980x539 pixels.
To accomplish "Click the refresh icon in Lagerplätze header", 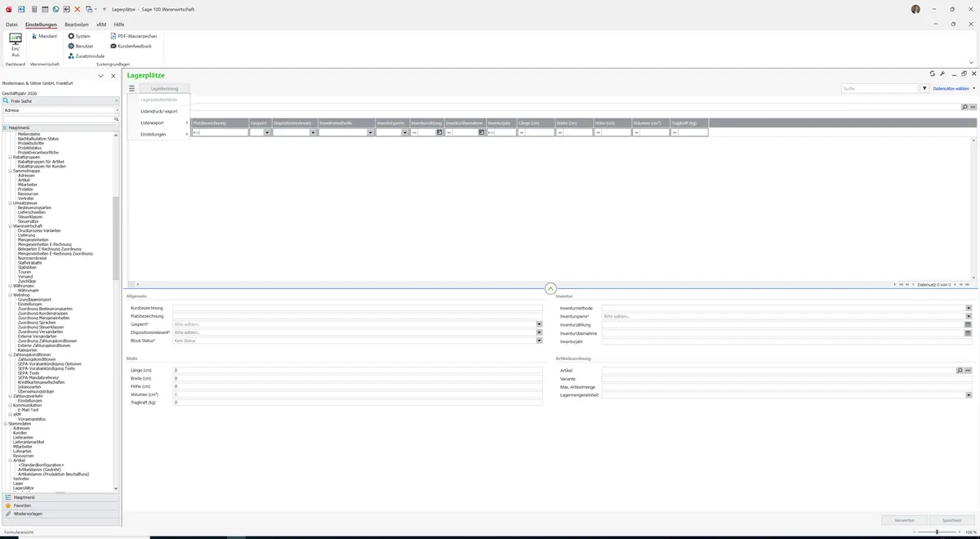I will point(932,74).
